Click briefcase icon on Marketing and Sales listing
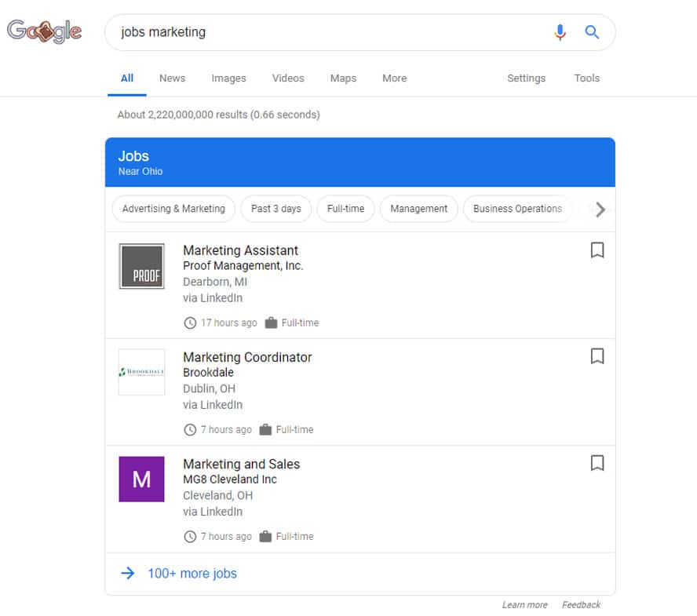This screenshot has height=616, width=697. (265, 537)
